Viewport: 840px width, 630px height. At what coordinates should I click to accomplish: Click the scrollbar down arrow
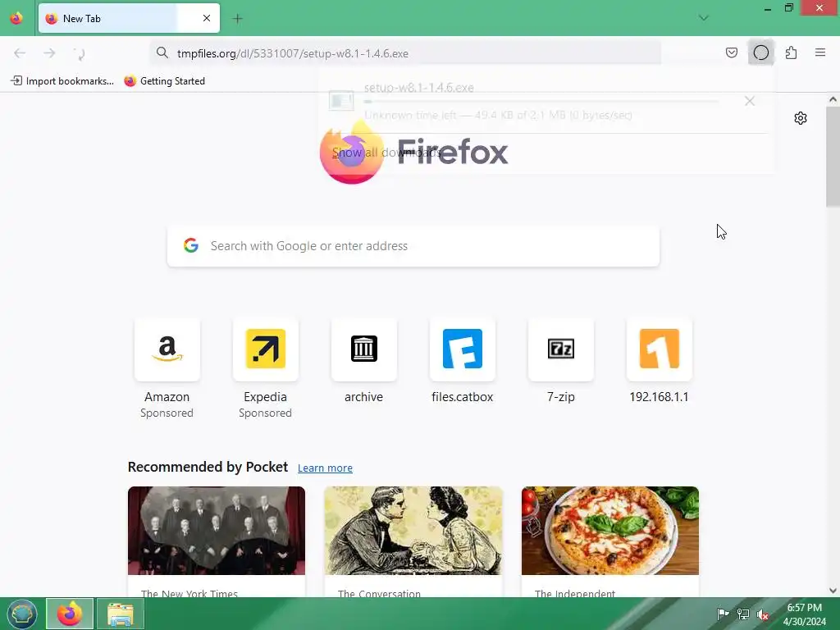[x=833, y=591]
